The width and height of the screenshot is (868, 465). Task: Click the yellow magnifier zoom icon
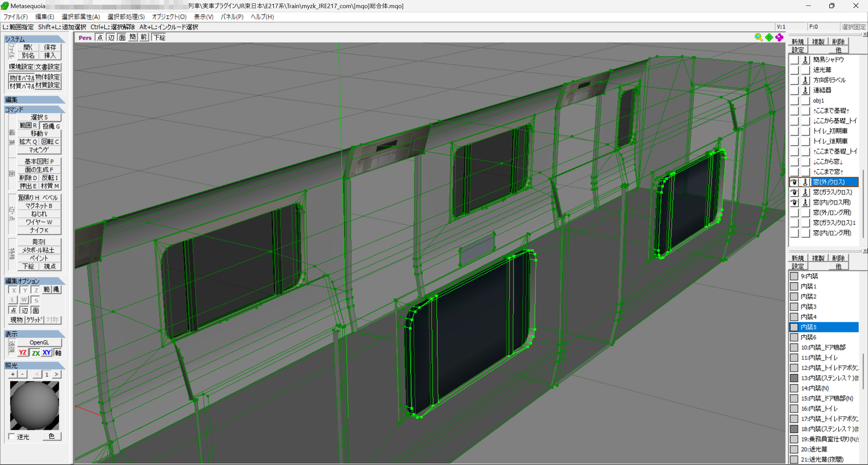758,37
